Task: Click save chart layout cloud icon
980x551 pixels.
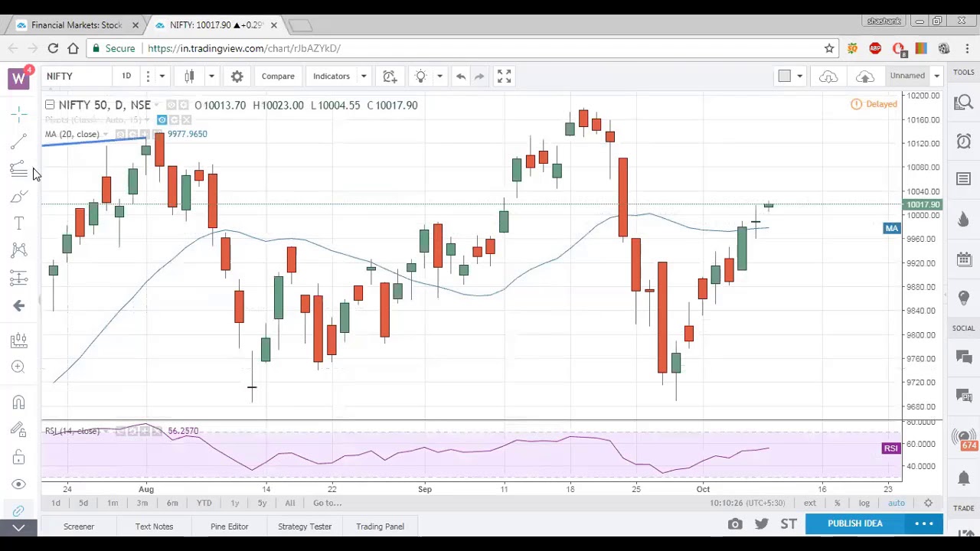Action: click(x=865, y=77)
